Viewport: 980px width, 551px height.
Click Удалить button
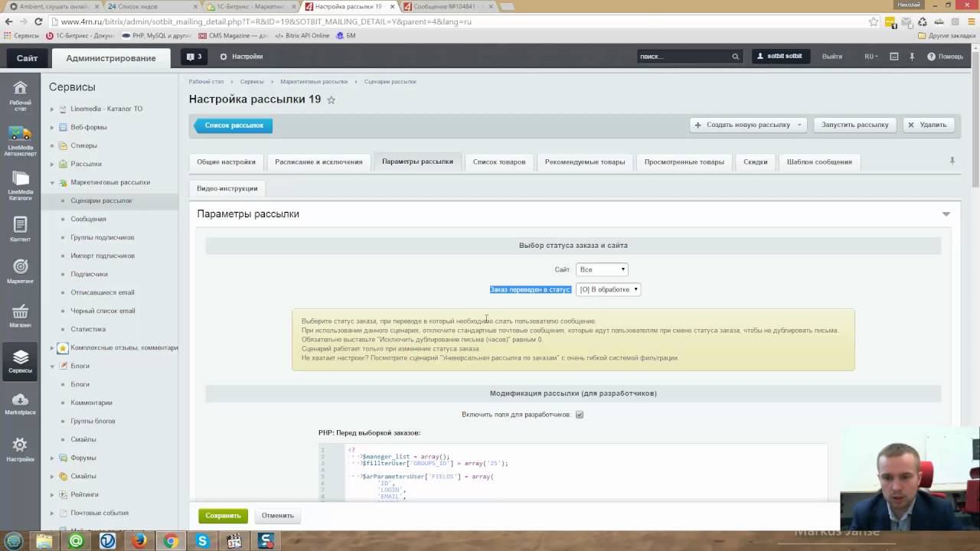tap(927, 125)
